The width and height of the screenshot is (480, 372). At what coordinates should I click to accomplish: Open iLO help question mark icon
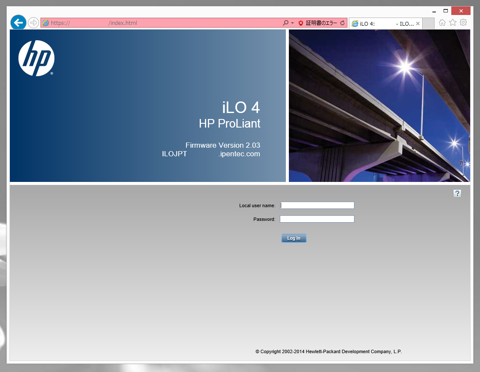coord(457,193)
